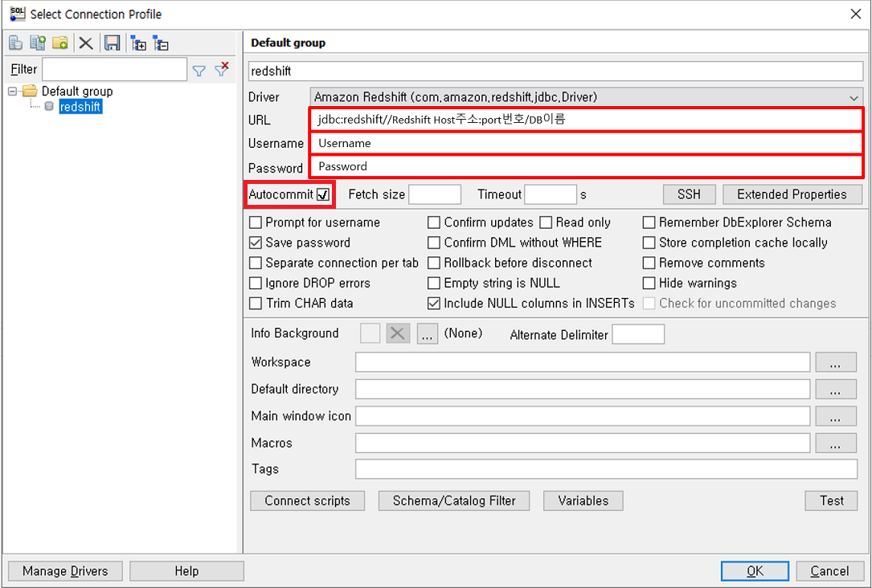The width and height of the screenshot is (872, 588).
Task: Open SSH settings
Action: 689,194
